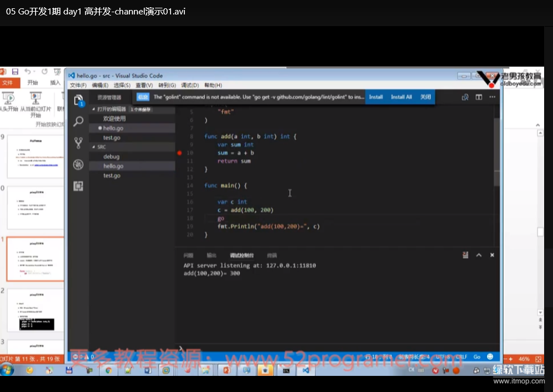Image resolution: width=553 pixels, height=392 pixels.
Task: Switch to the 调试控制台 (Debug Console) tab
Action: click(242, 255)
